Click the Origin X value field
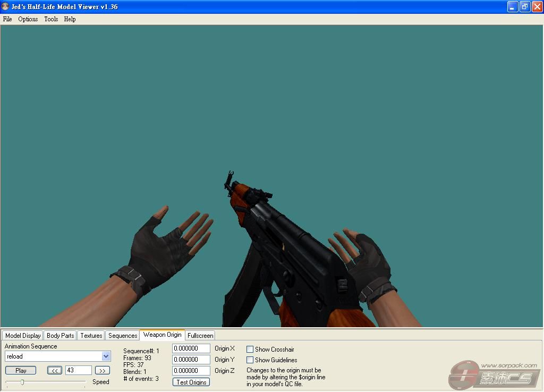The image size is (544, 392). click(191, 348)
